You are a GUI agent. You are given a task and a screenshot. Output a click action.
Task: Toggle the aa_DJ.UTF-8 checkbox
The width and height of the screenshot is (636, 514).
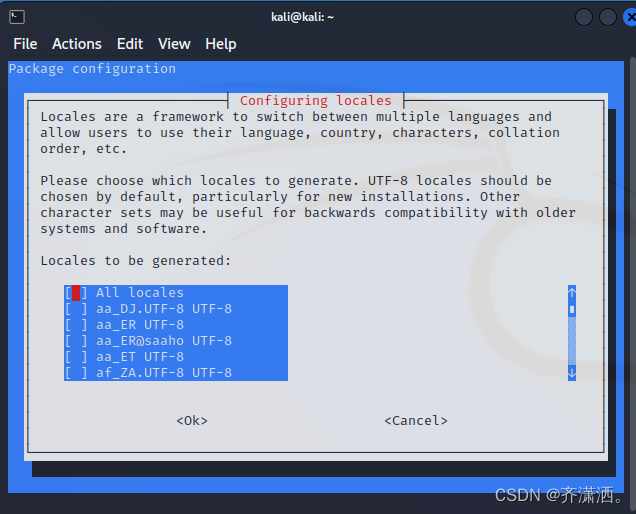click(x=76, y=309)
